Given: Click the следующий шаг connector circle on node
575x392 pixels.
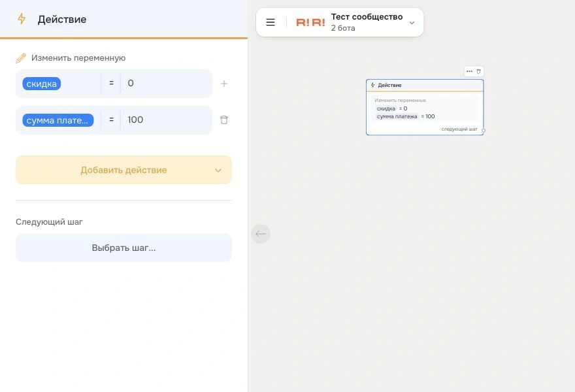Looking at the screenshot, I should [x=484, y=131].
